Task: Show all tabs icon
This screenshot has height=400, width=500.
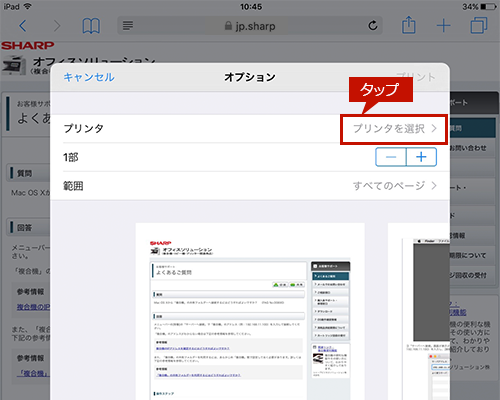Action: tap(479, 25)
